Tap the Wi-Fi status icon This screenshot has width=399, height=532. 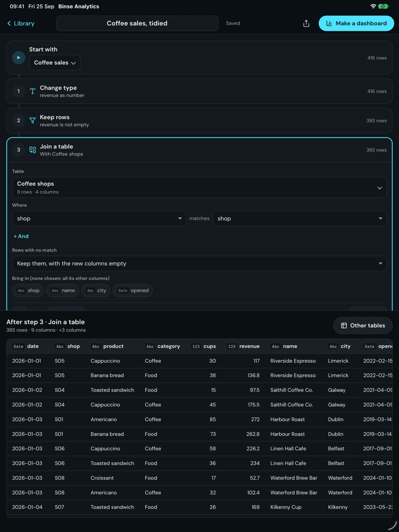[373, 6]
